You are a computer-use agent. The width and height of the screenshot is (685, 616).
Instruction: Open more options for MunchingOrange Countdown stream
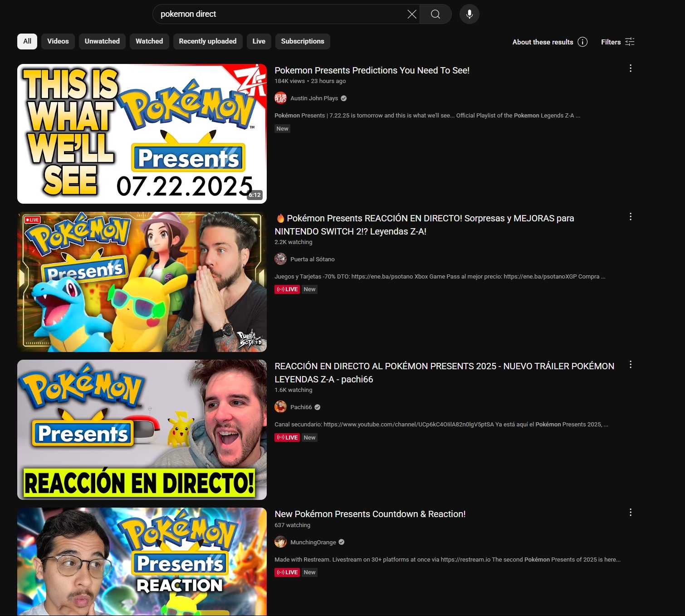(631, 512)
